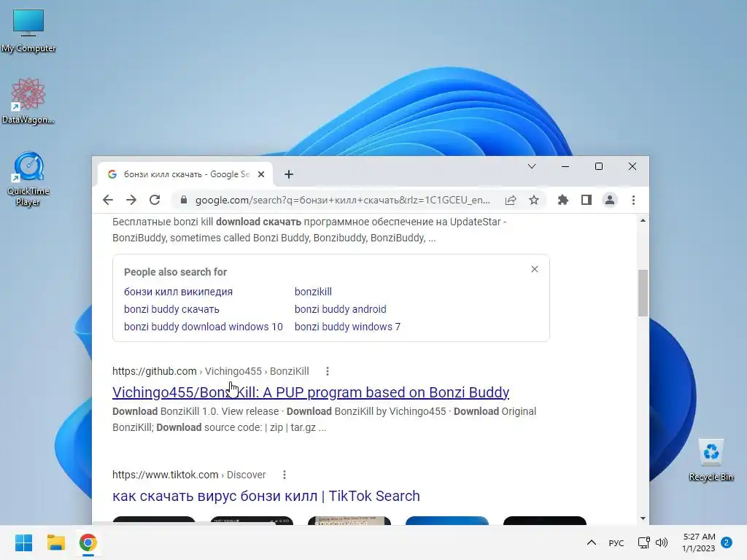Open the notification badge showing 2
Viewport: 747px width, 560px height.
[x=727, y=542]
